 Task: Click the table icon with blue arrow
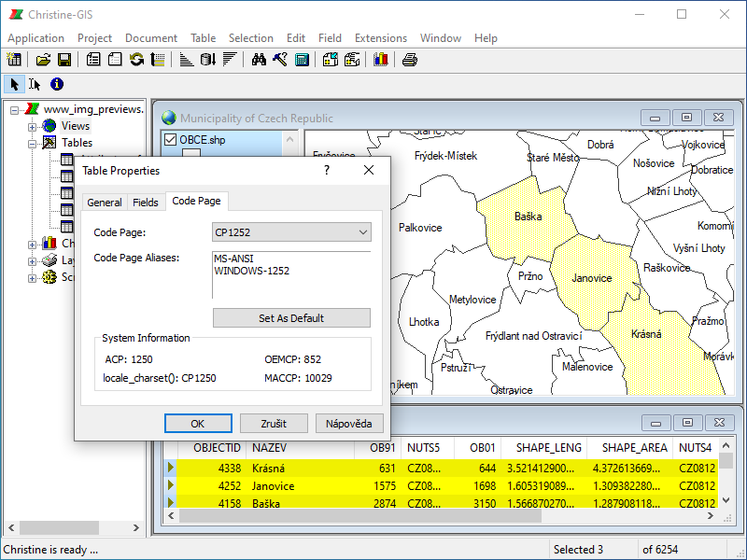(331, 60)
